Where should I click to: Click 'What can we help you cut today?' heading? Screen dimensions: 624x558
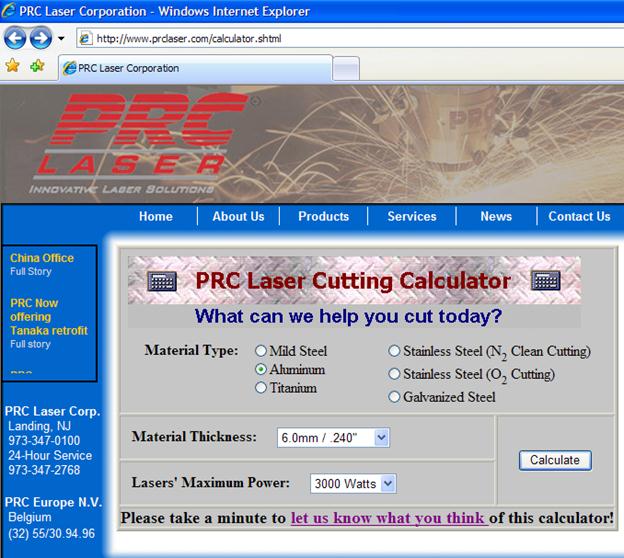point(349,316)
